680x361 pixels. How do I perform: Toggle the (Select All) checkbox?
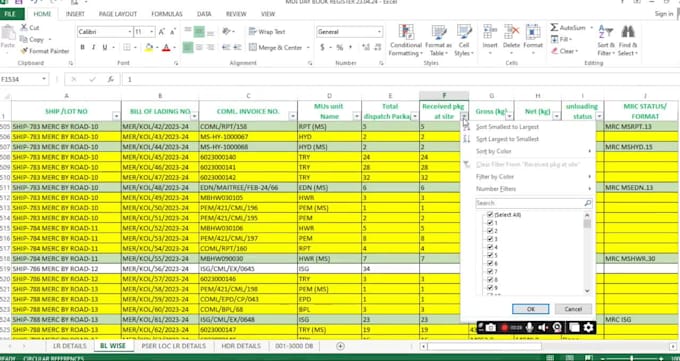click(490, 215)
